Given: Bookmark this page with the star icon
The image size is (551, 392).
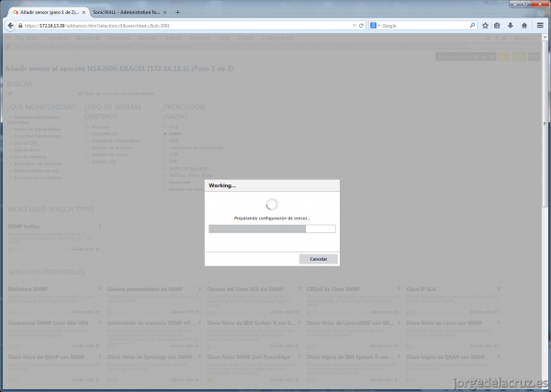Looking at the screenshot, I should 485,26.
